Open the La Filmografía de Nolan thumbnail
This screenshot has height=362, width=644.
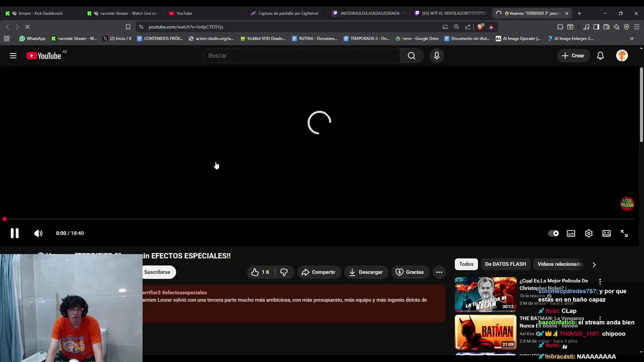486,295
